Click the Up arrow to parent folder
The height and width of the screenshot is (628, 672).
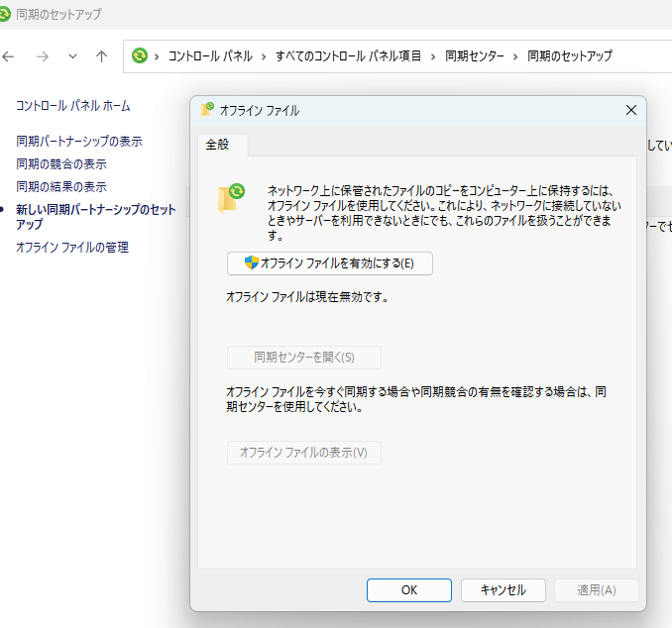(101, 56)
